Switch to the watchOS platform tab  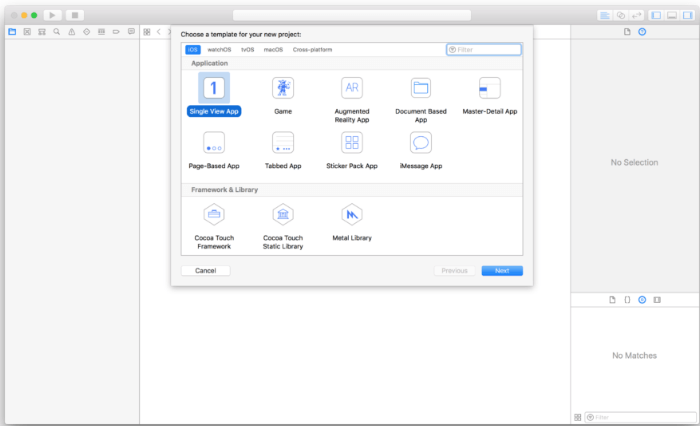(219, 49)
